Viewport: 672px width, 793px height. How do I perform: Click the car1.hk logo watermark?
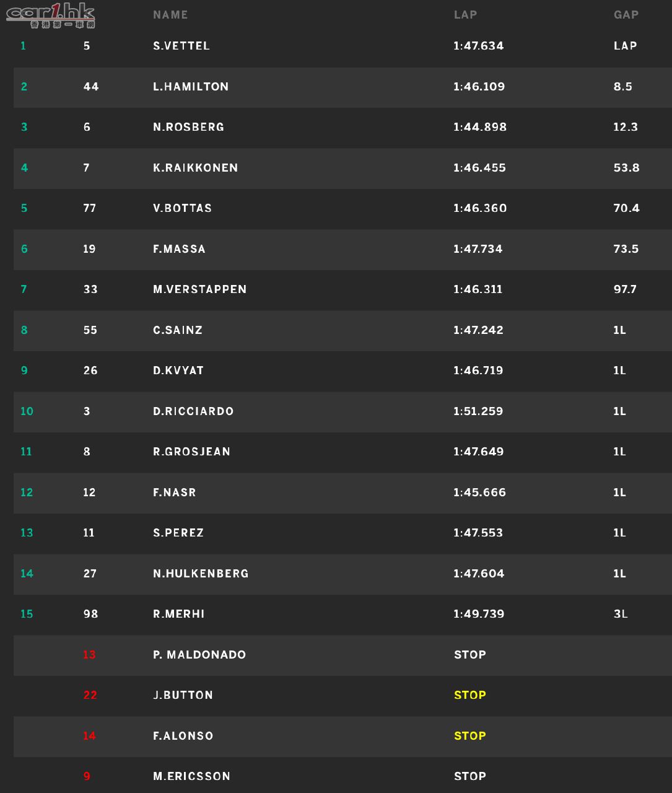(x=51, y=15)
